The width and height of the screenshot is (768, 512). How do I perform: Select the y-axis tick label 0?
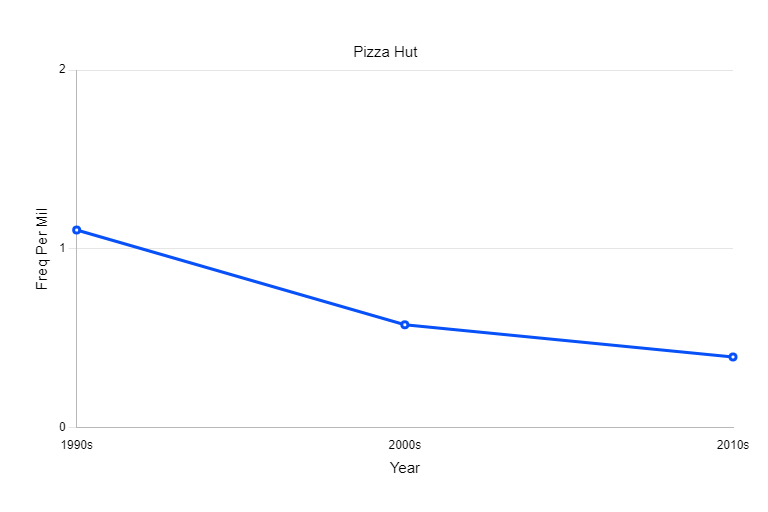point(62,427)
